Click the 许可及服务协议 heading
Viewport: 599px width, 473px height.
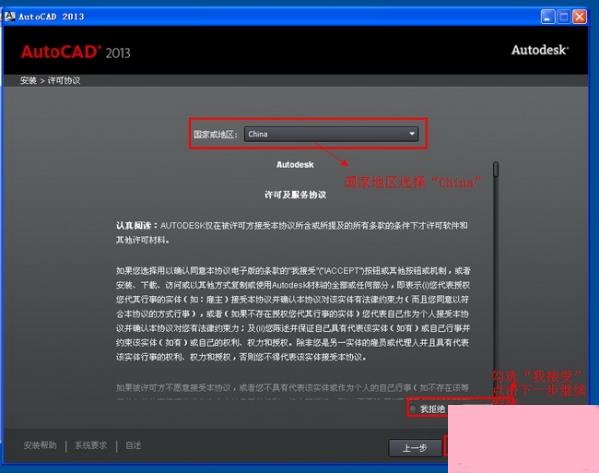click(x=295, y=195)
